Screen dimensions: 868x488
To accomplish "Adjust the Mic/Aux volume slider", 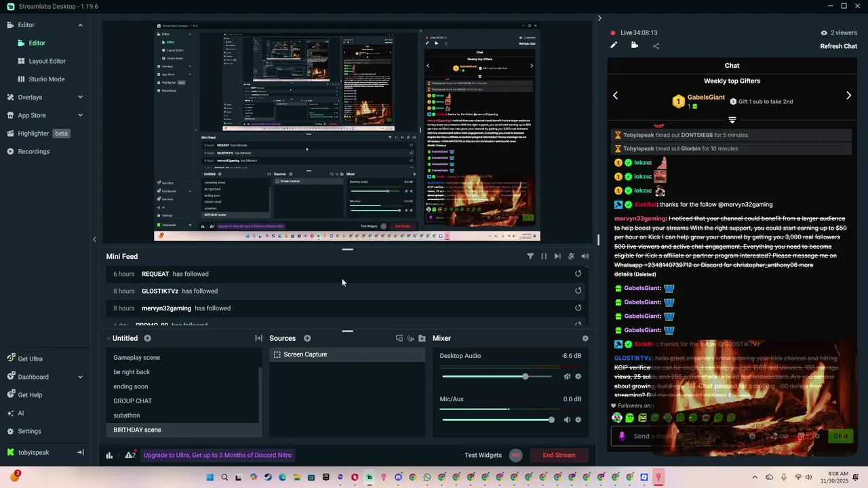I will [498, 420].
